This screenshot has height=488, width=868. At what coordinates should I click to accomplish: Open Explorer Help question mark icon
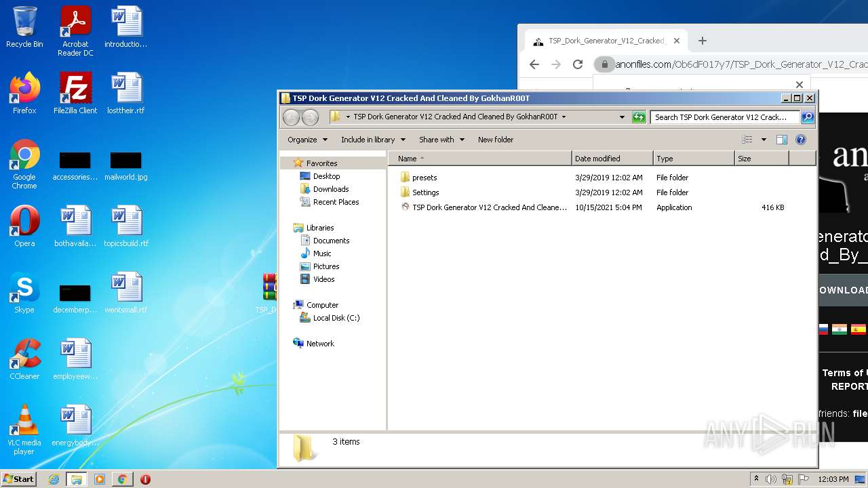(x=801, y=140)
